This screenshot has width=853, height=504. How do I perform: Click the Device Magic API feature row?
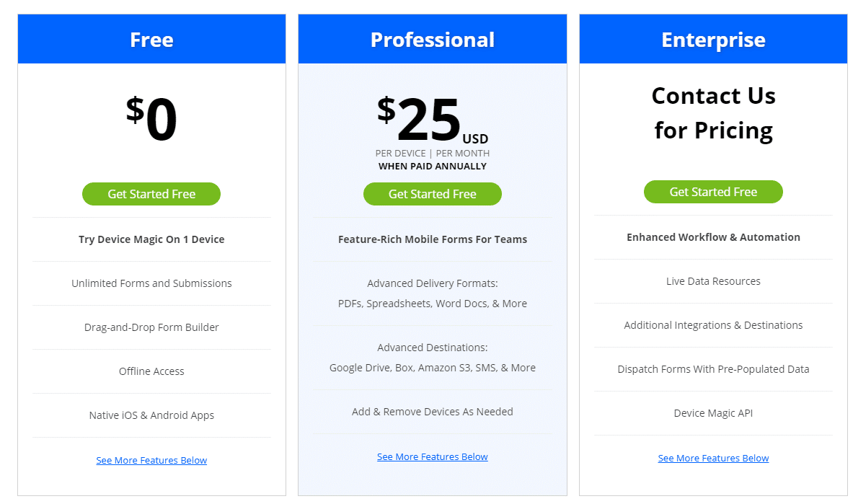[713, 412]
